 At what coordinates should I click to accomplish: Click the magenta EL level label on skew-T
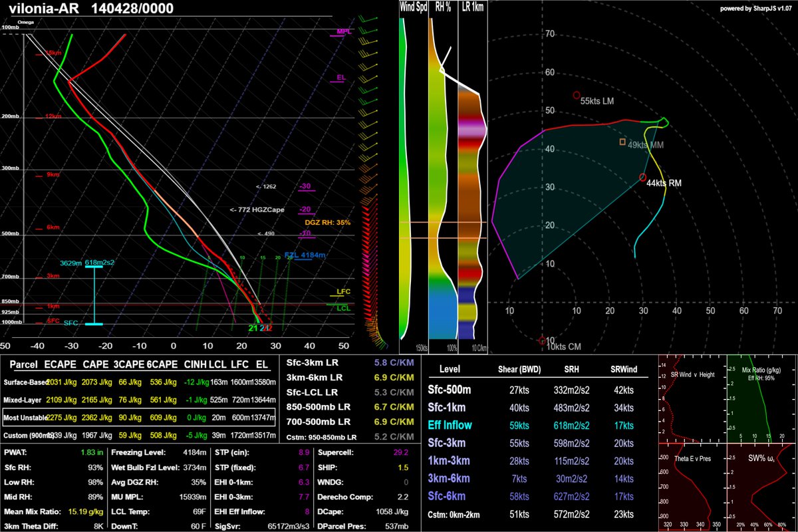tap(341, 78)
